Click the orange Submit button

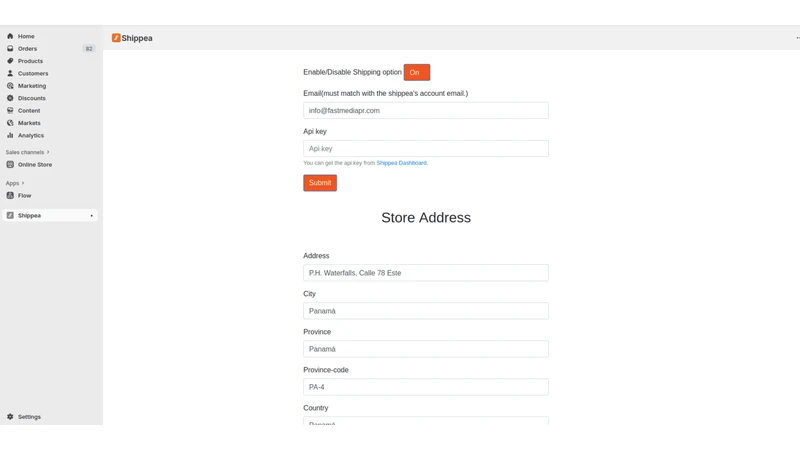click(x=320, y=183)
